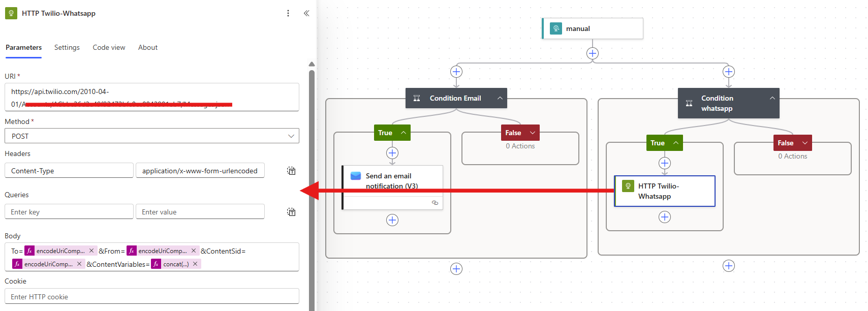Collapse the HTTP Twilio-Whatsapp side panel
868x311 pixels.
pyautogui.click(x=306, y=13)
